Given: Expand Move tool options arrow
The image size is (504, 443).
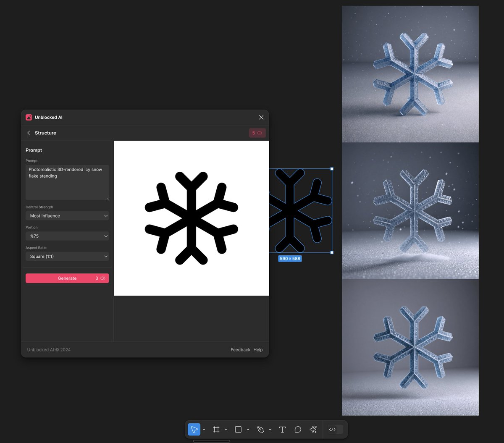Looking at the screenshot, I should (204, 430).
